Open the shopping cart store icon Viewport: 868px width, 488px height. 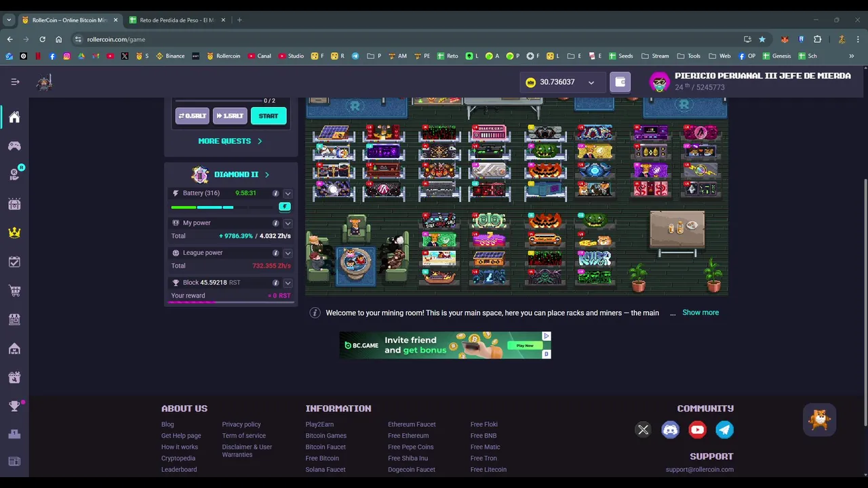tap(14, 291)
